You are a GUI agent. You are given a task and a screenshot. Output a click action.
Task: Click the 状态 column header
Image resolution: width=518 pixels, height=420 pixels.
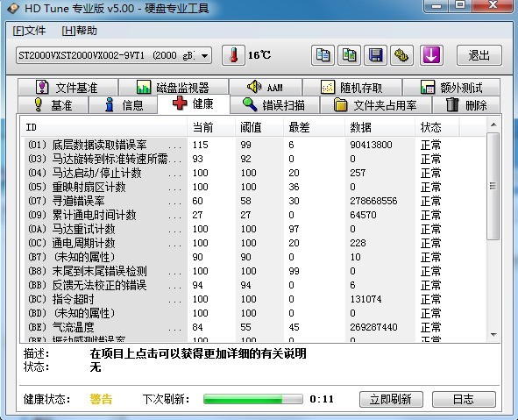tap(436, 127)
